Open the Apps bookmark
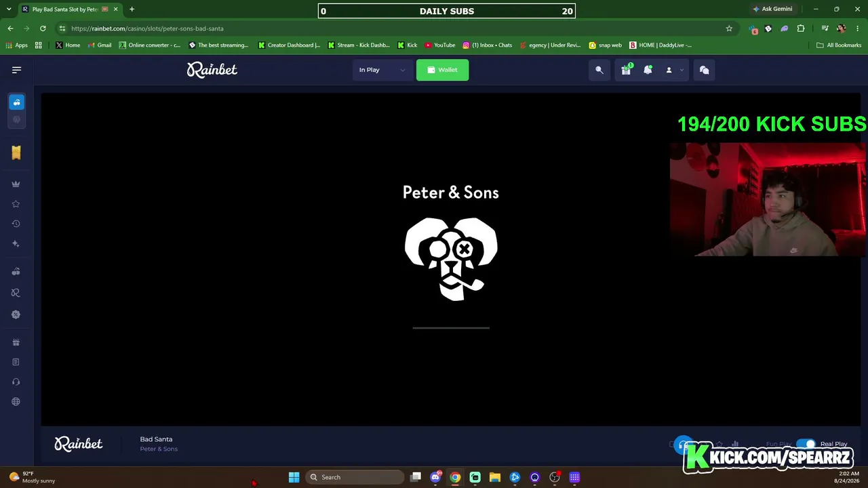Screen dimensions: 868x488 pyautogui.click(x=16, y=45)
